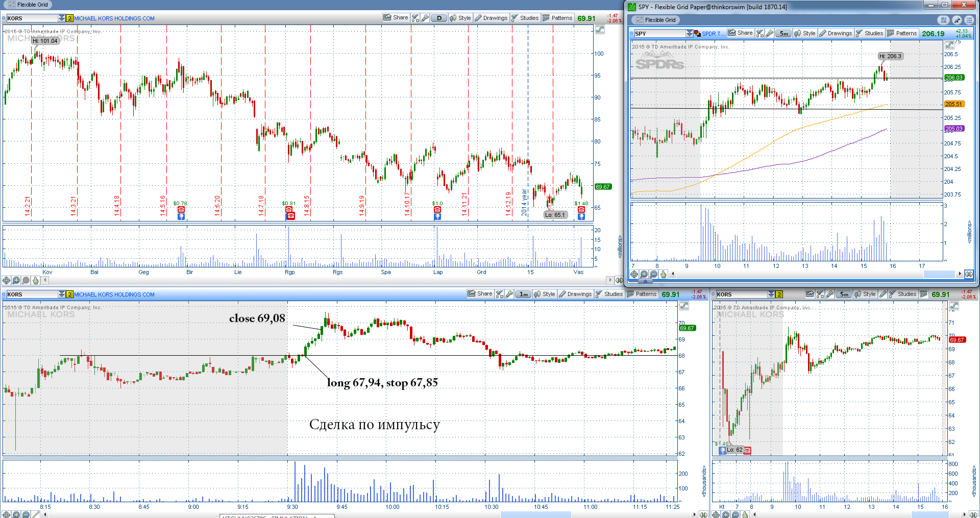
Task: Click the KORS symbol field in 5m chart
Action: [741, 294]
